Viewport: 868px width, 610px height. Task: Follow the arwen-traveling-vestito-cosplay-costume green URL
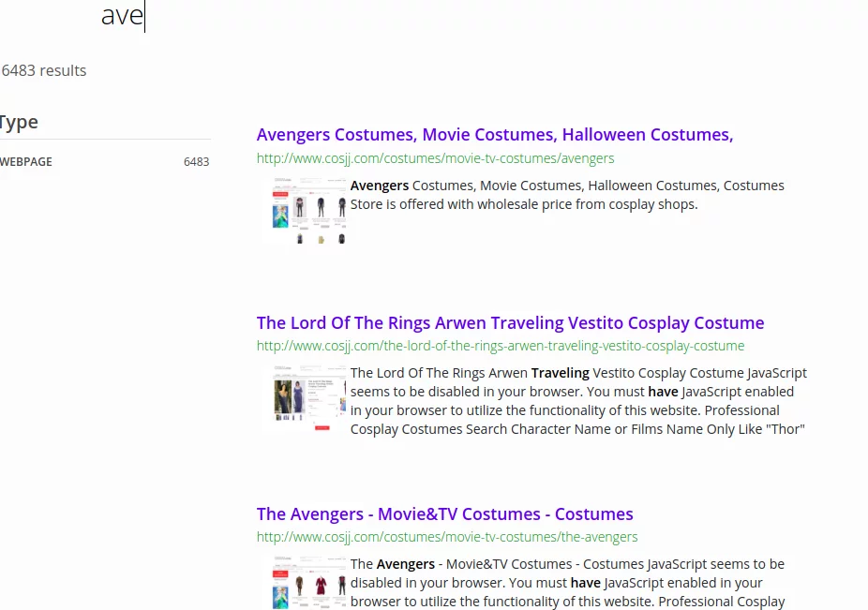coord(500,346)
